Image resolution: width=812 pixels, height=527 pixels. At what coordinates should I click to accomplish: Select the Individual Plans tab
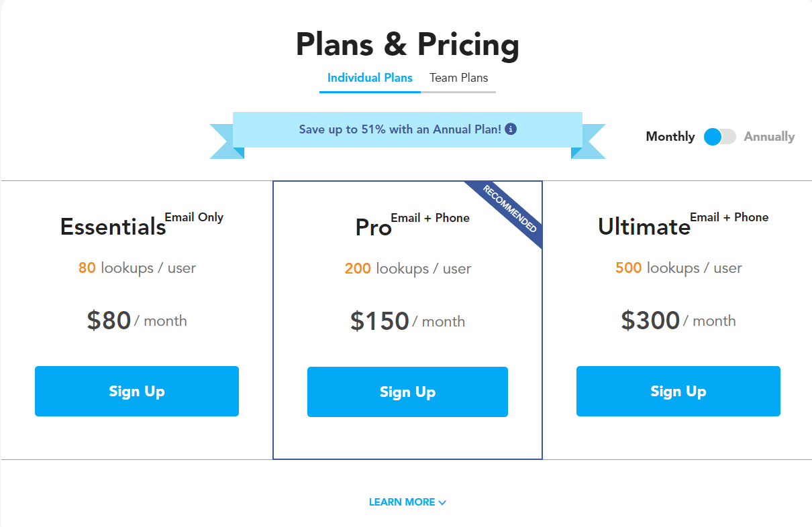[x=370, y=78]
